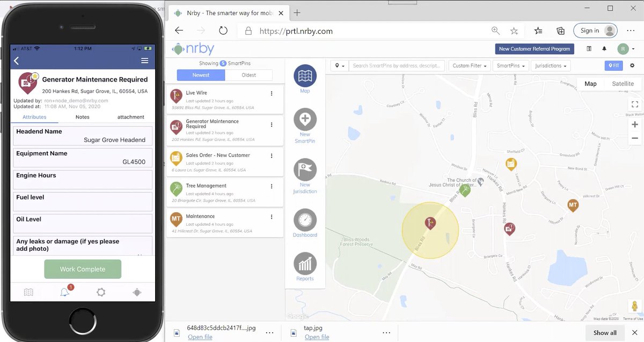Open user account R avatar menu
The width and height of the screenshot is (644, 342).
tap(626, 49)
